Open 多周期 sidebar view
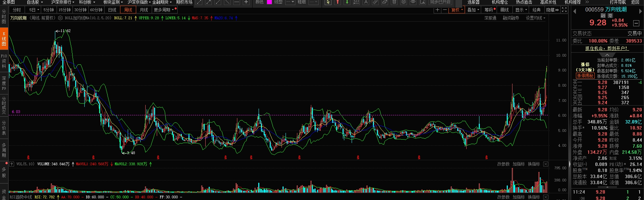This screenshot has width=644, height=200. [x=4, y=150]
